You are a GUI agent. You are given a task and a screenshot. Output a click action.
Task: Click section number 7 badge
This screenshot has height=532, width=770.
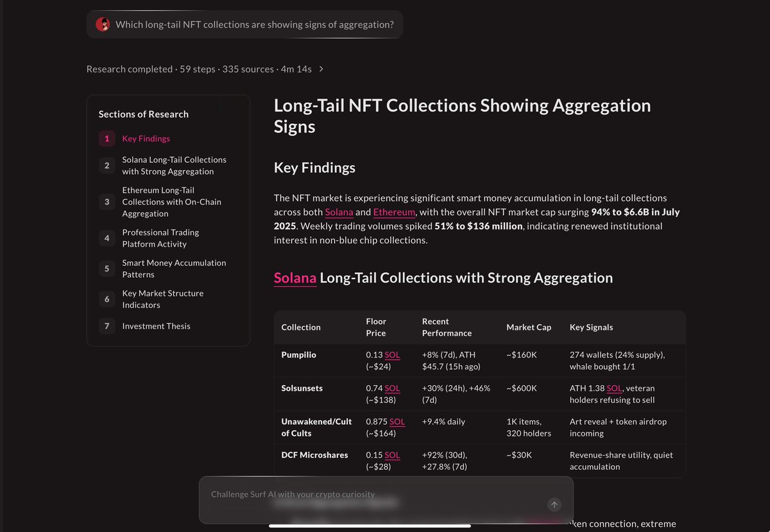(x=107, y=326)
